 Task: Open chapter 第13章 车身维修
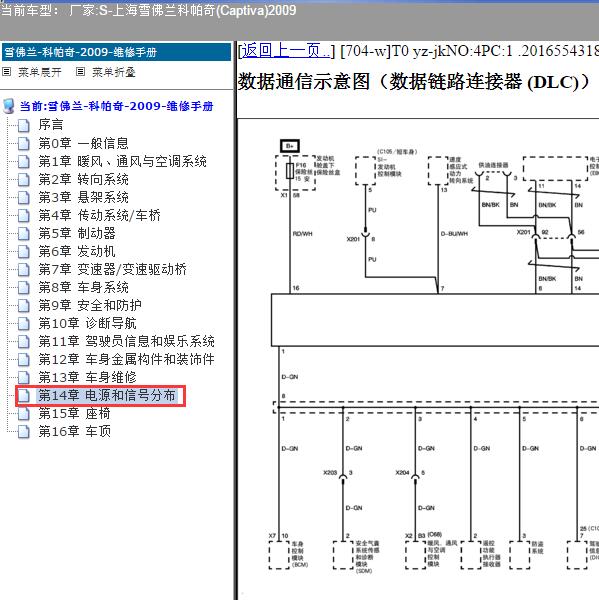[87, 377]
